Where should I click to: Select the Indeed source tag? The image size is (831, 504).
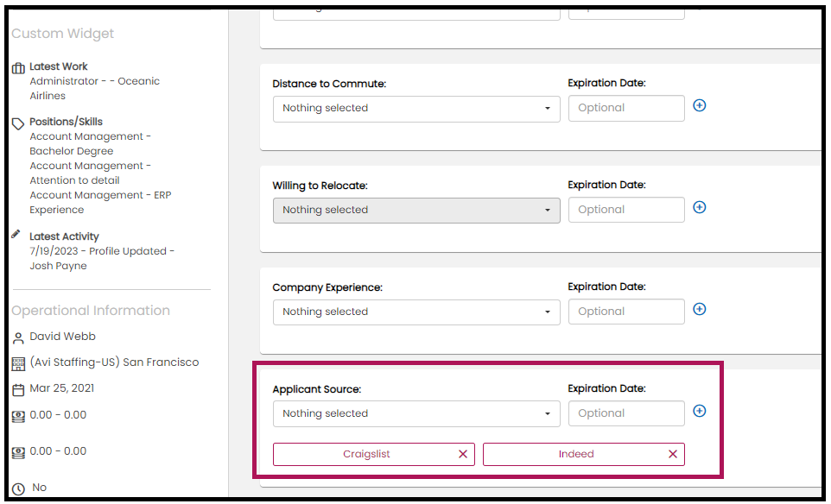[x=575, y=454]
